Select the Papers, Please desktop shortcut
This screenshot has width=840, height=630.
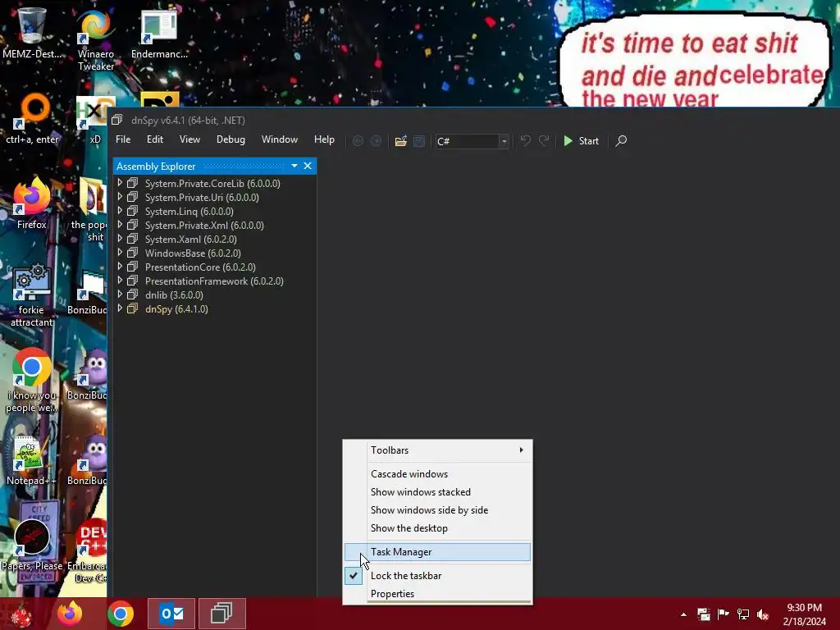coord(32,544)
